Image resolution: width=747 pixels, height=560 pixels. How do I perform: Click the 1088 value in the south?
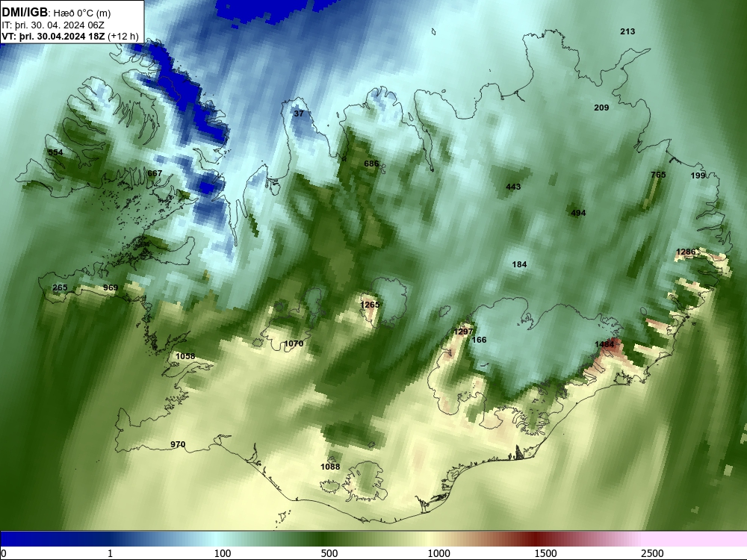tap(330, 467)
